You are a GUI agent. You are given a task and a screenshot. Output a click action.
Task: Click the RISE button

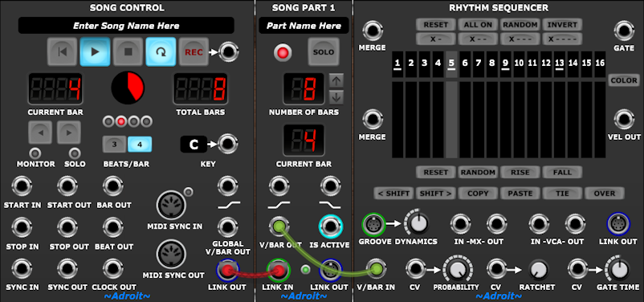(520, 172)
